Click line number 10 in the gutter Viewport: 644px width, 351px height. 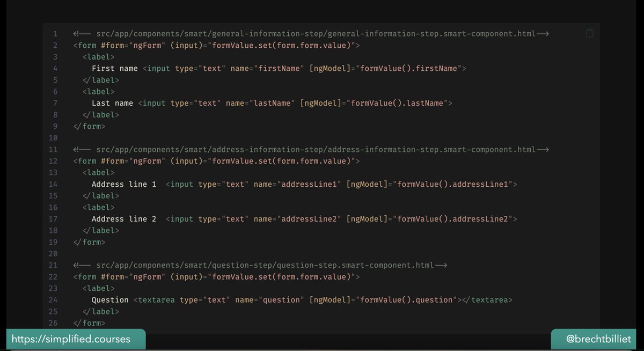pos(53,138)
